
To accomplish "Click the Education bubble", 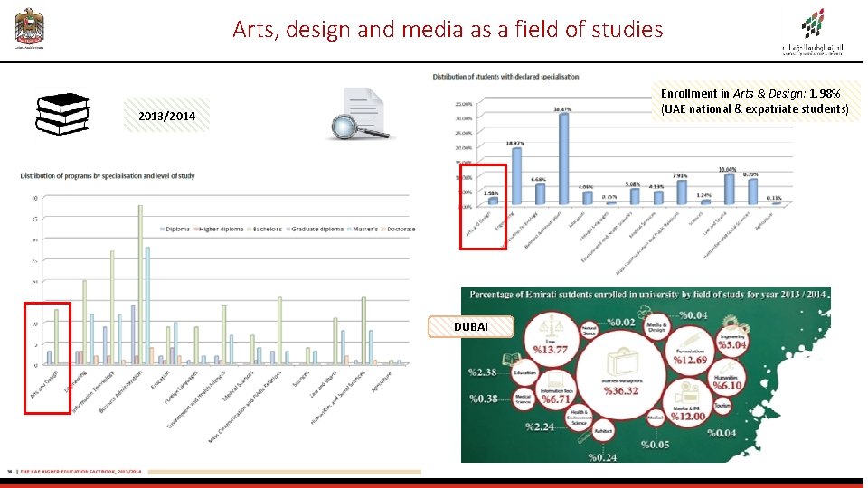I will 525,373.
